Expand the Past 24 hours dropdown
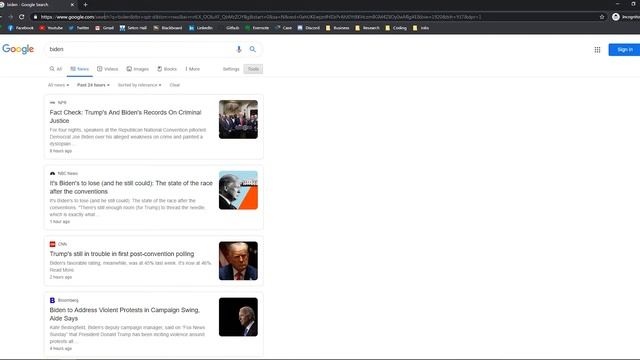Image resolution: width=640 pixels, height=360 pixels. (x=93, y=85)
